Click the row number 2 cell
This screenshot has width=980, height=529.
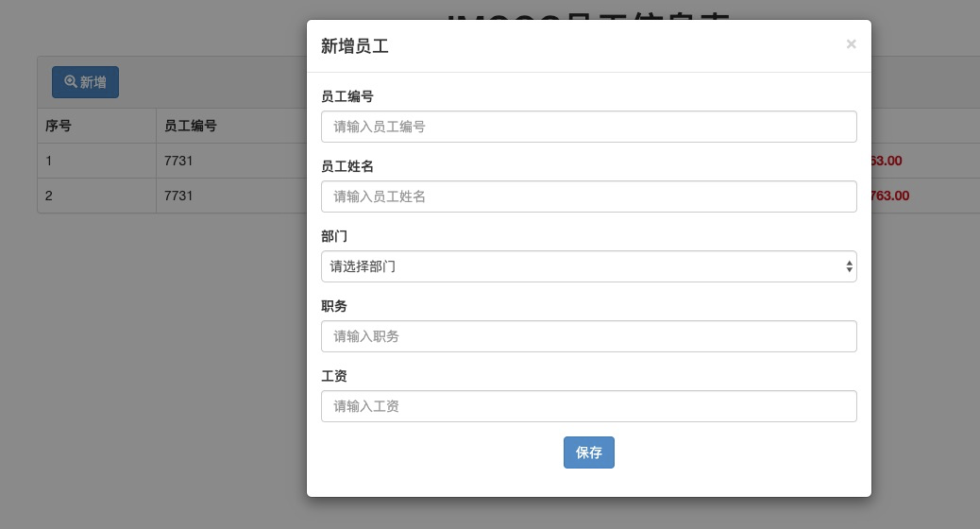click(49, 196)
